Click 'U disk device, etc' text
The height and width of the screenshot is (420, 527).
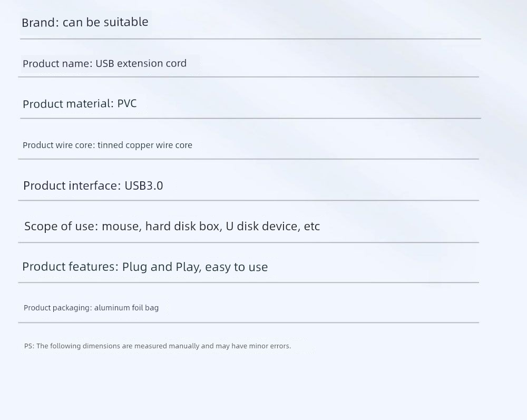(273, 226)
